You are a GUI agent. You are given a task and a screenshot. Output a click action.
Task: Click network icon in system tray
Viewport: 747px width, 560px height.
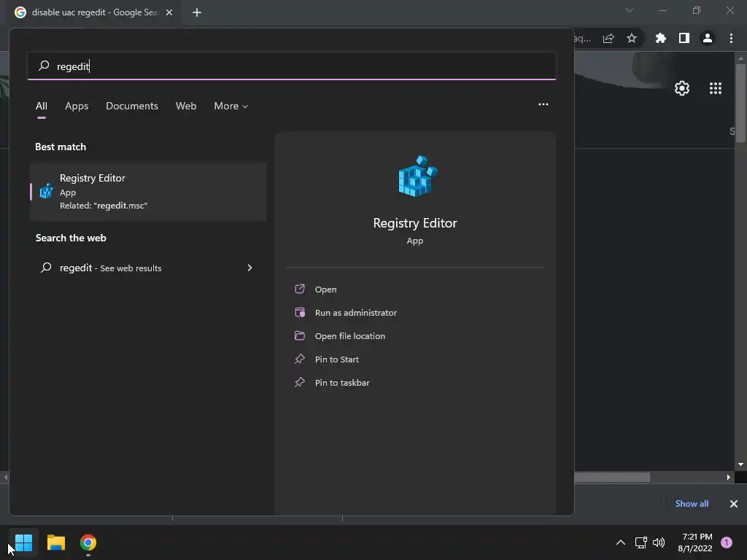(640, 542)
